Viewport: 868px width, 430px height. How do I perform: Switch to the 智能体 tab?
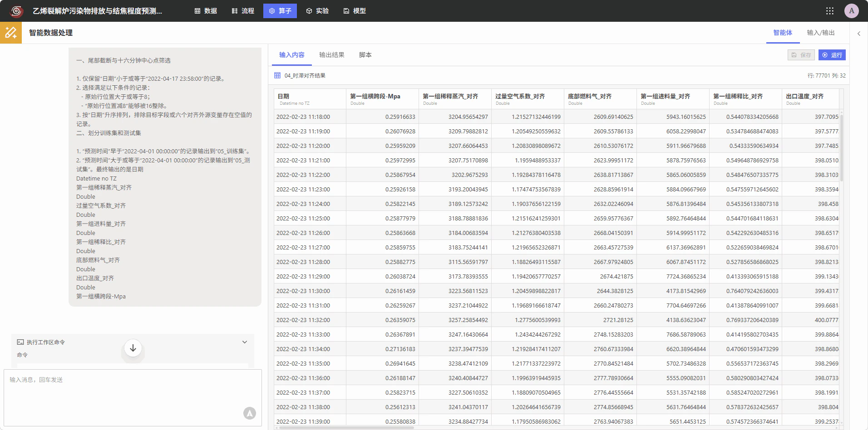(783, 33)
